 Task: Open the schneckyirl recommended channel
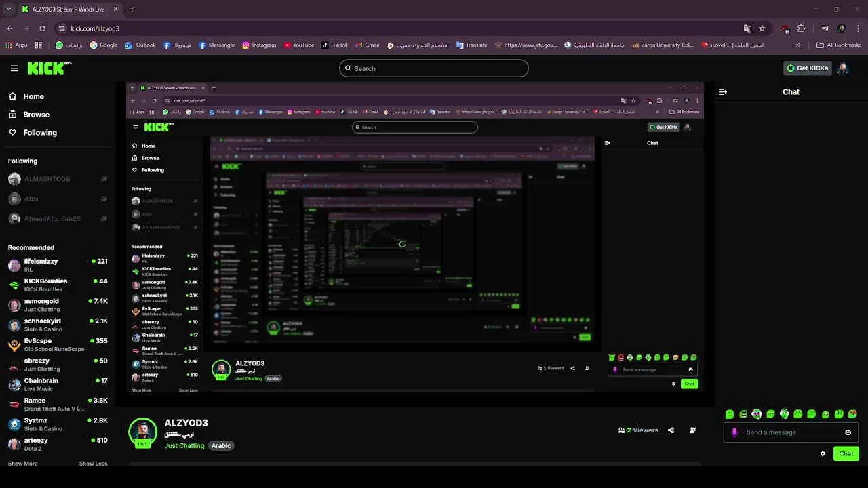58,325
